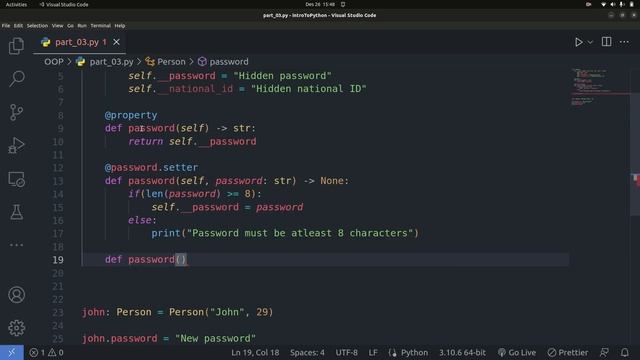The image size is (640, 360).
Task: Change encoding via UTF-8 status item
Action: [x=347, y=353]
